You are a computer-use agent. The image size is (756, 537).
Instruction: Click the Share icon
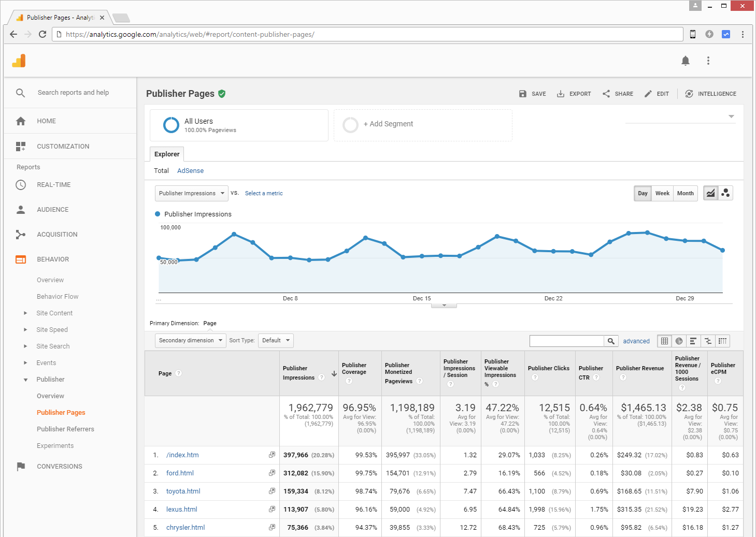point(606,94)
